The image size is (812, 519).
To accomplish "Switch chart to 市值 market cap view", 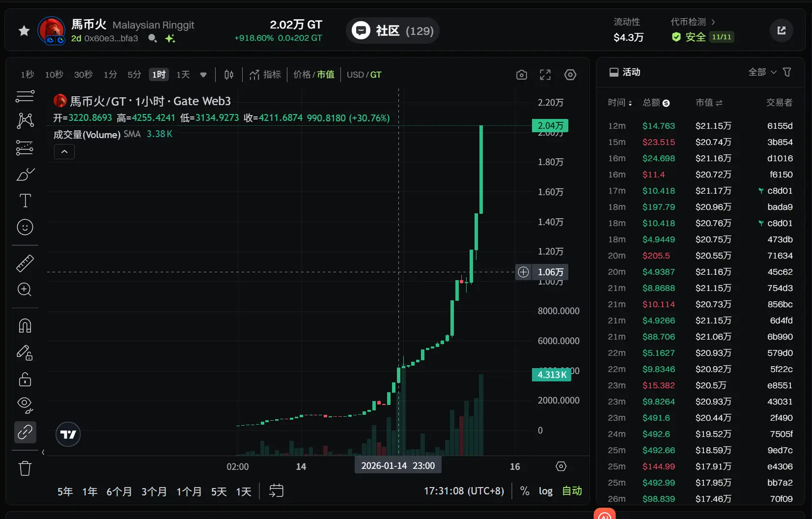I will point(326,75).
